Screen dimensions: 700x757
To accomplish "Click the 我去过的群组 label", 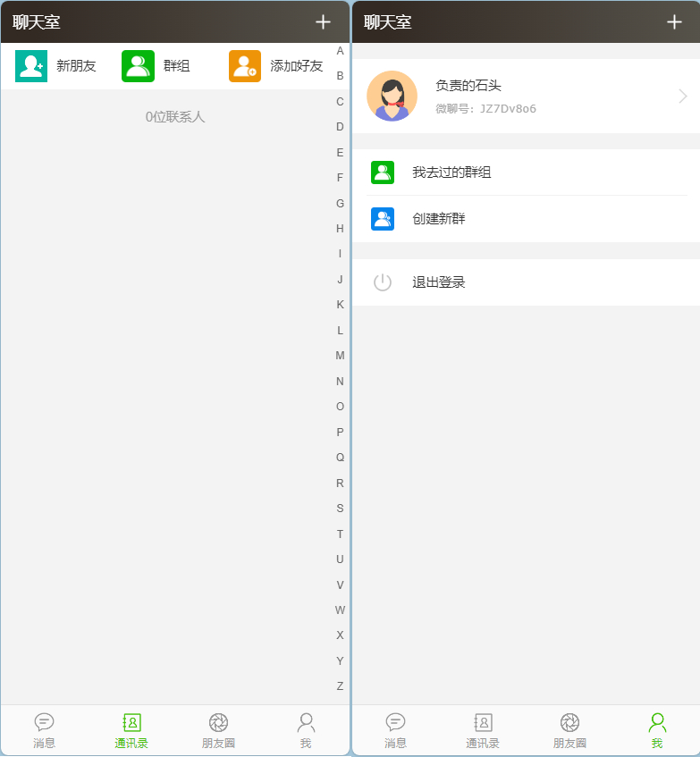I will [451, 172].
